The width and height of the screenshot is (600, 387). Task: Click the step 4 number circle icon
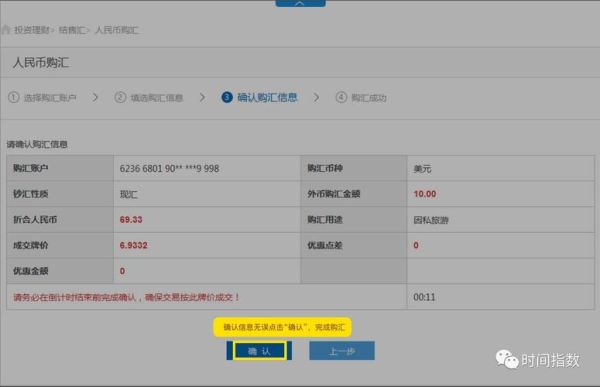341,97
